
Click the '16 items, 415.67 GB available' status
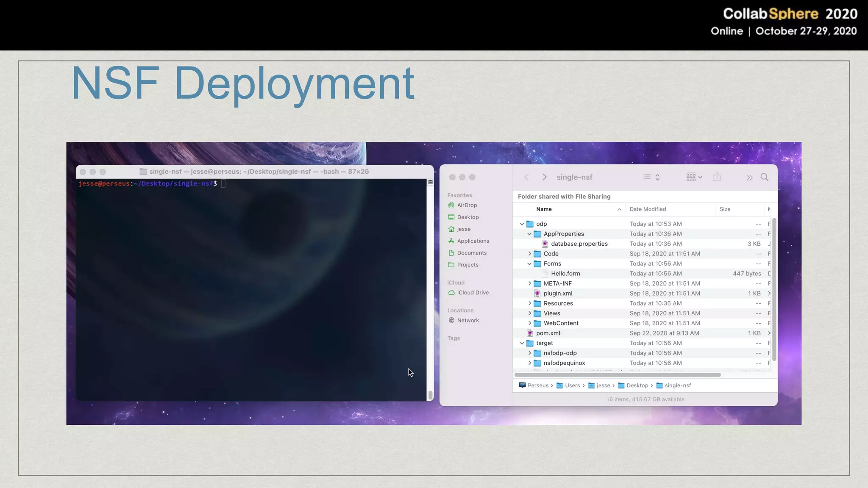[645, 399]
